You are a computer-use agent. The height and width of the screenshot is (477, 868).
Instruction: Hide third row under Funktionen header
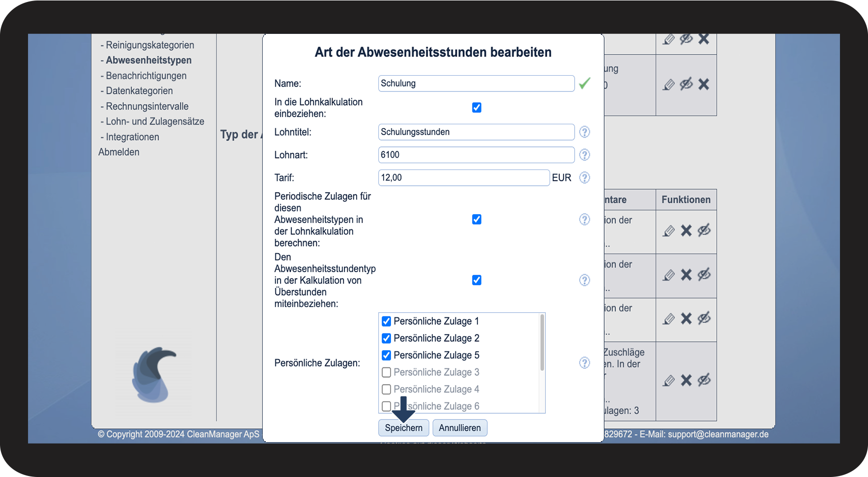(704, 318)
